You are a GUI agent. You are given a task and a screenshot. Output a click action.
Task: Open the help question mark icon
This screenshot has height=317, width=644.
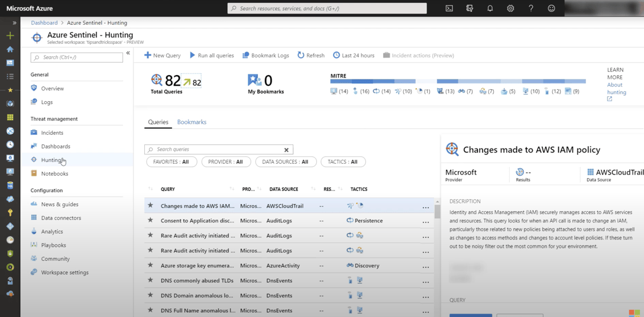[530, 8]
